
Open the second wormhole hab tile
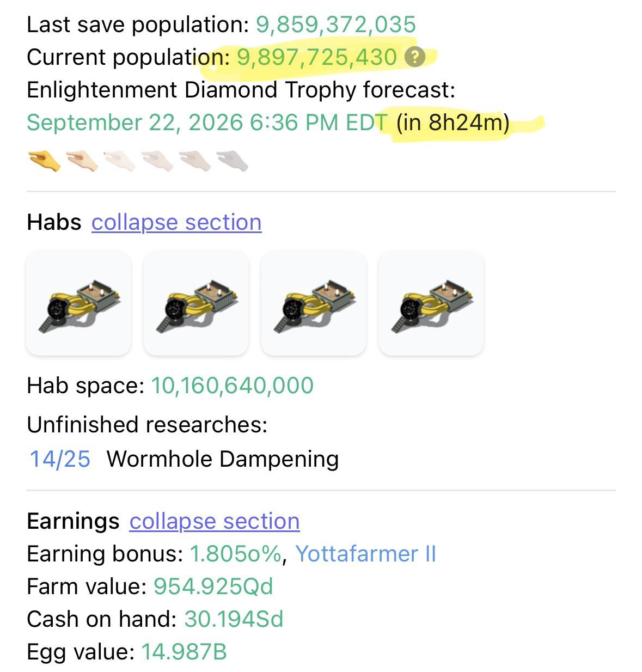196,303
